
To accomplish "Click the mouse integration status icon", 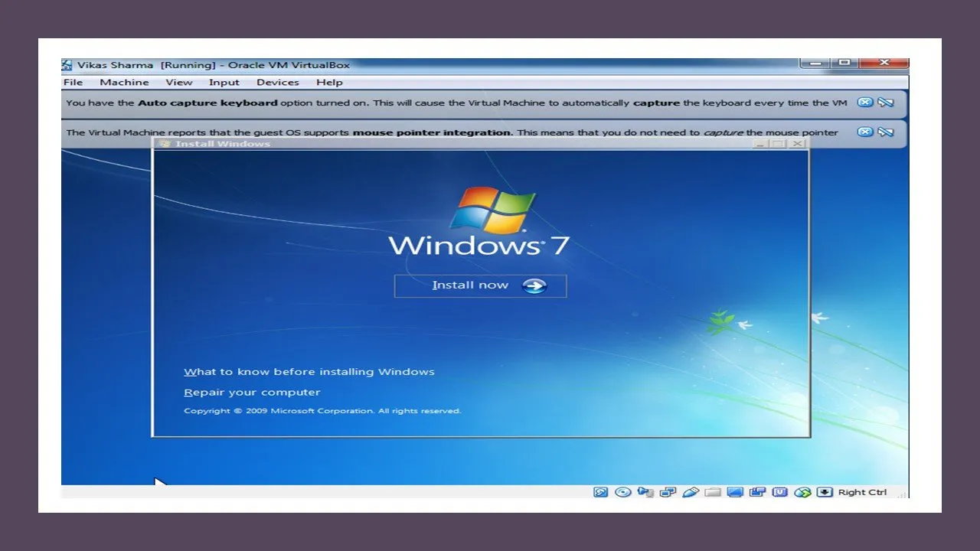I will 802,492.
